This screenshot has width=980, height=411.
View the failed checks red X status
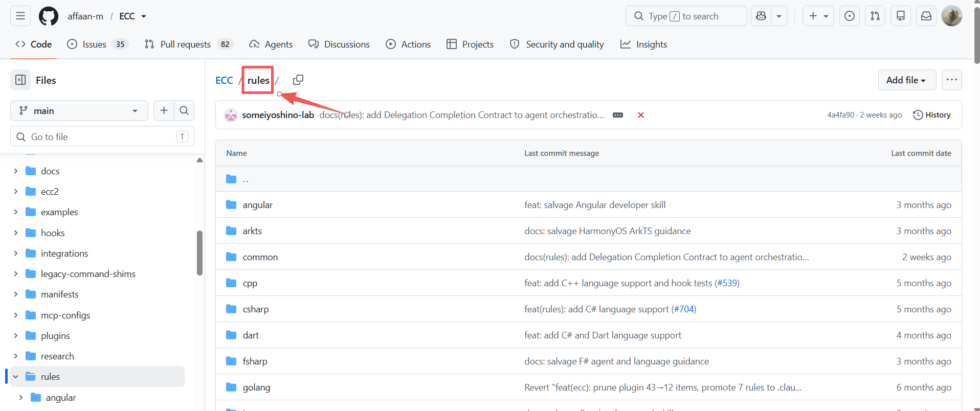click(640, 115)
